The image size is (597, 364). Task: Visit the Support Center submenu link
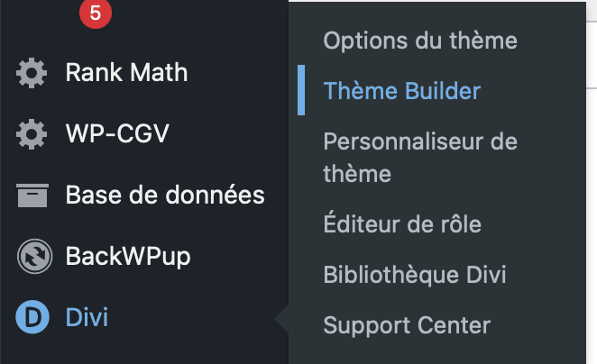[407, 325]
